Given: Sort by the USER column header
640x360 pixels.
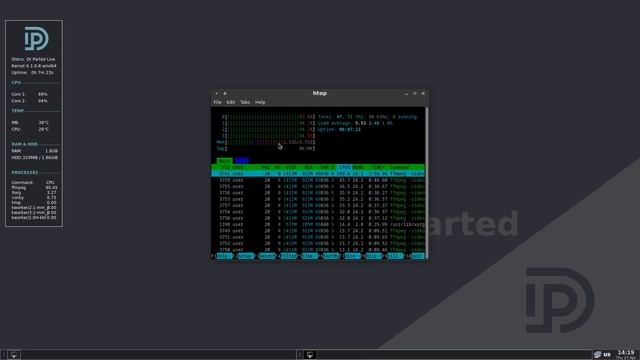Looking at the screenshot, I should (x=238, y=167).
